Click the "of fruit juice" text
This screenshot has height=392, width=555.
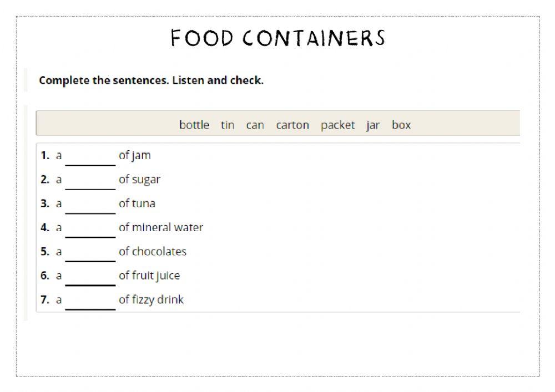[149, 276]
